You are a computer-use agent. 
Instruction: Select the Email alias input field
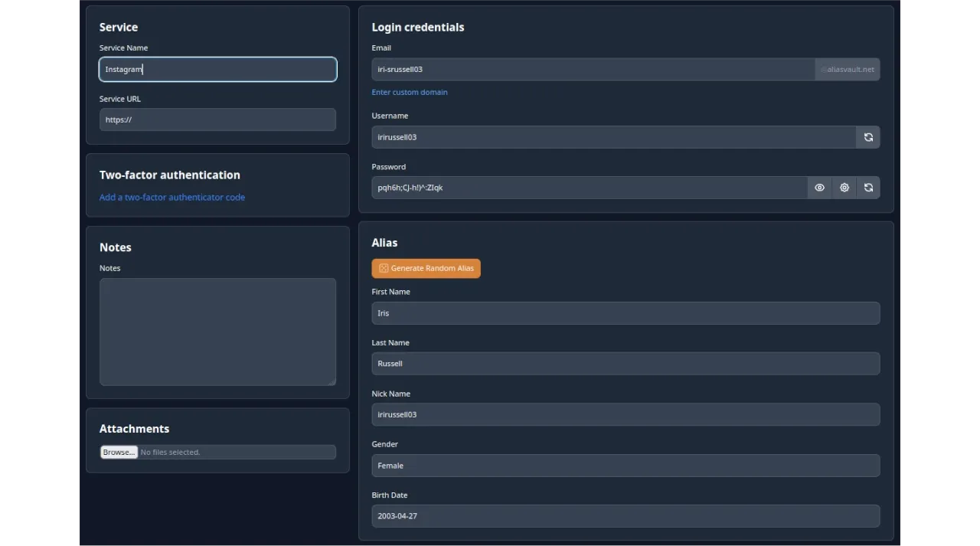coord(593,70)
